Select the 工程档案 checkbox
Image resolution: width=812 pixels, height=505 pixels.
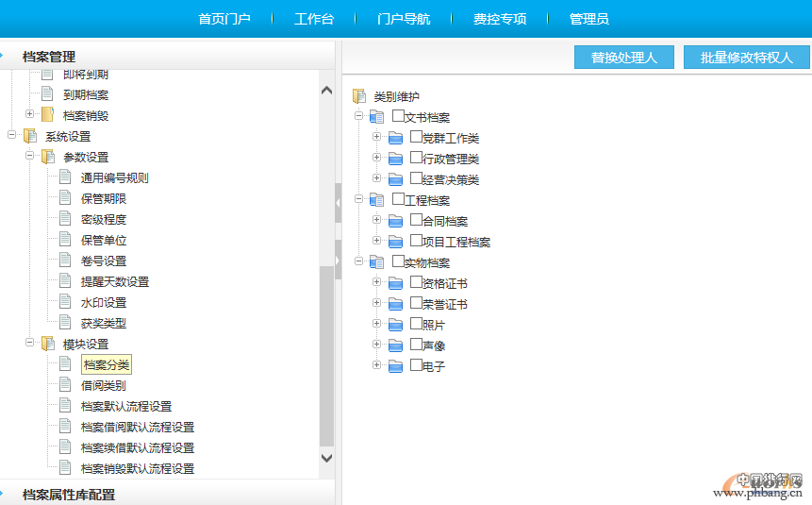398,198
